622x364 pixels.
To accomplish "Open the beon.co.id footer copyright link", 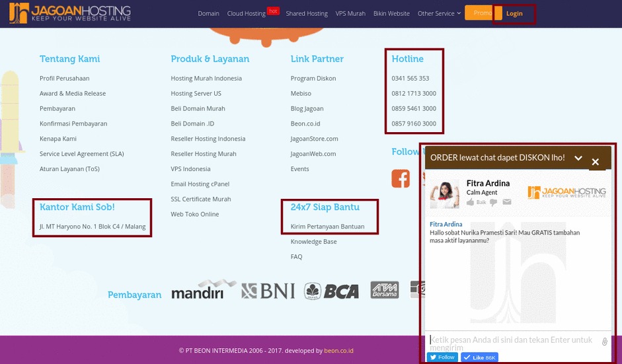I will 338,351.
